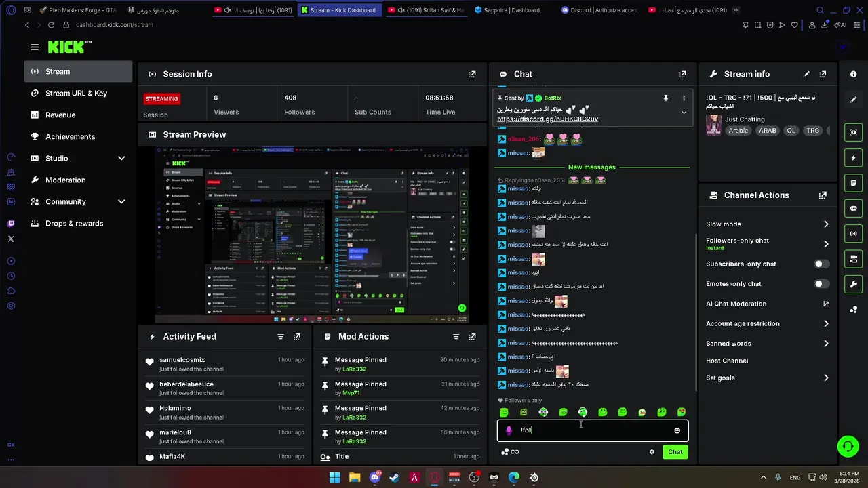Open Mod Actions filter options

(456, 336)
